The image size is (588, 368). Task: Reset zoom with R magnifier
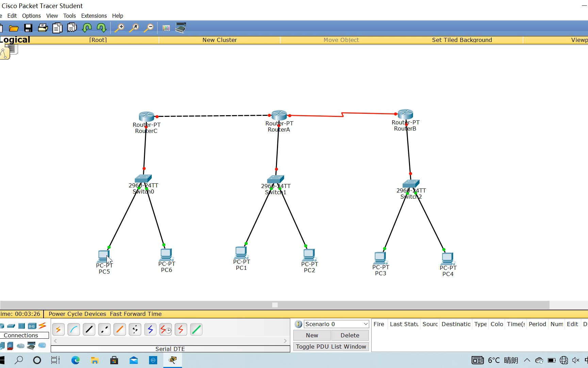134,28
